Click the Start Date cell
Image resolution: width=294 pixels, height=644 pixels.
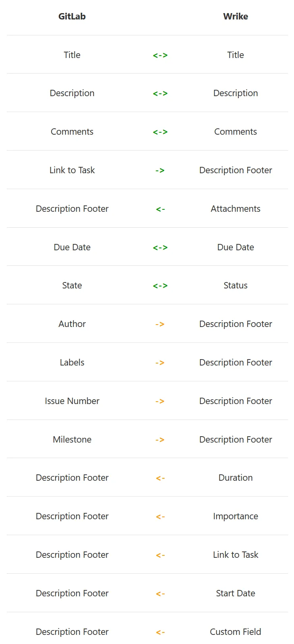pos(236,593)
